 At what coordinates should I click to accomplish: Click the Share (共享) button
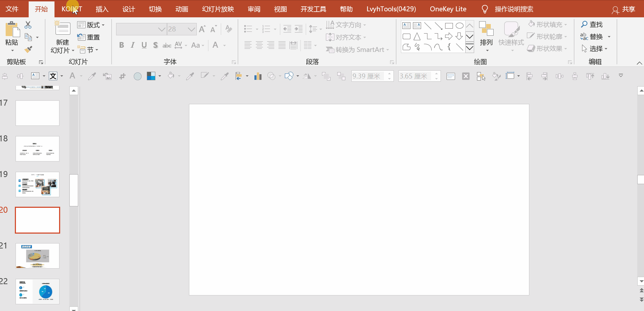pyautogui.click(x=623, y=10)
